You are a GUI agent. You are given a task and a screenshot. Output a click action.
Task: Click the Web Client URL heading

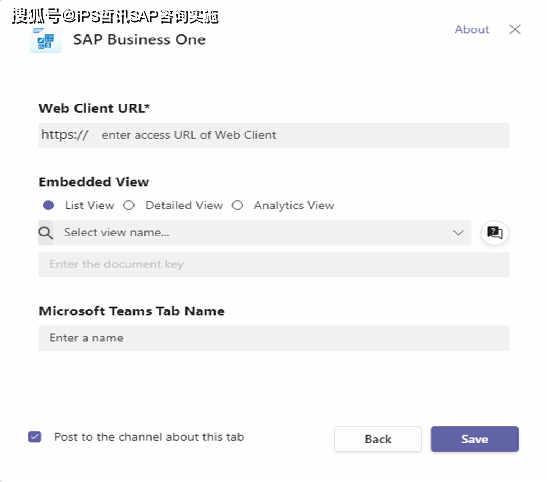94,108
